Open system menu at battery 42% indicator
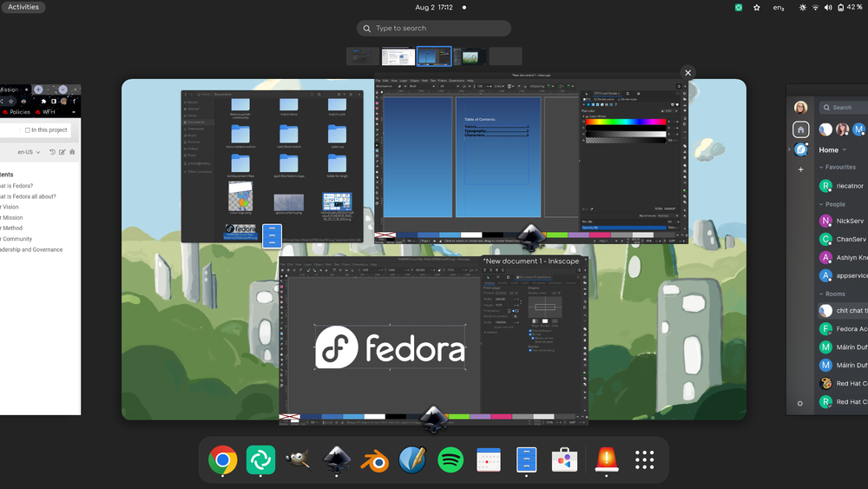Viewport: 868px width, 489px height. coord(831,7)
